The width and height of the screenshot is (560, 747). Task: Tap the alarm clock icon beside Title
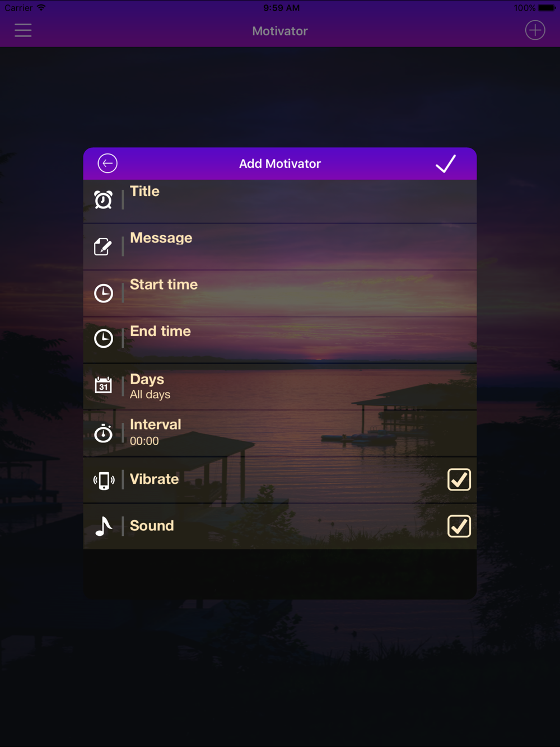point(104,200)
